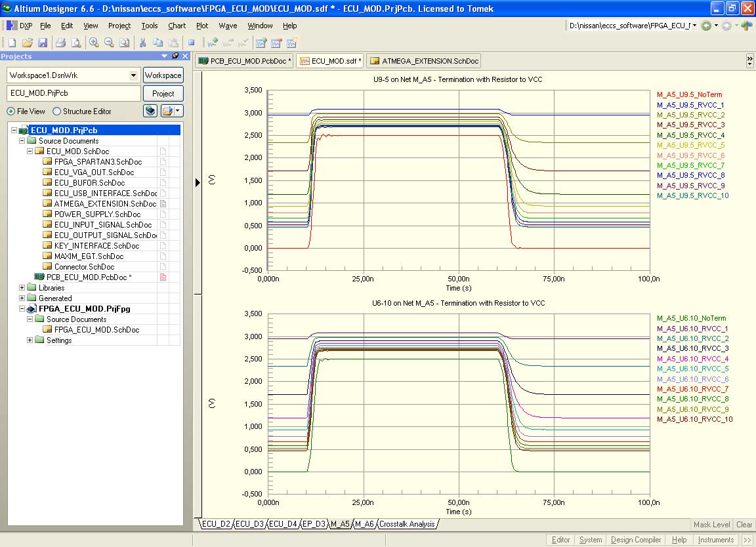Screen dimensions: 756x547
Task: Expand the Settings folder under FPGA_ECU_MOD
Action: pyautogui.click(x=30, y=340)
